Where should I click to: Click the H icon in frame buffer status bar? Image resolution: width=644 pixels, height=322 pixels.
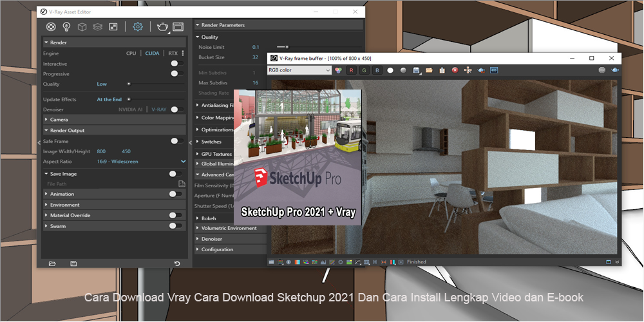point(375,262)
